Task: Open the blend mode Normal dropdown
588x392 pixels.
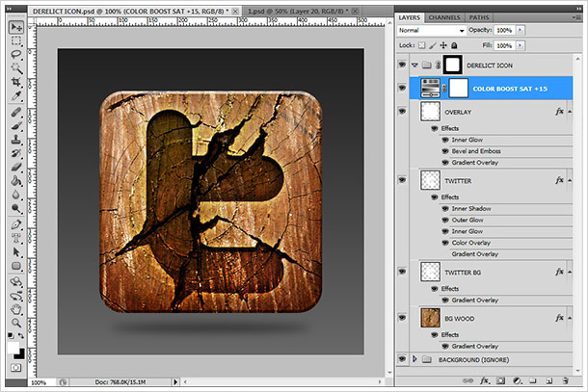Action: click(x=431, y=31)
